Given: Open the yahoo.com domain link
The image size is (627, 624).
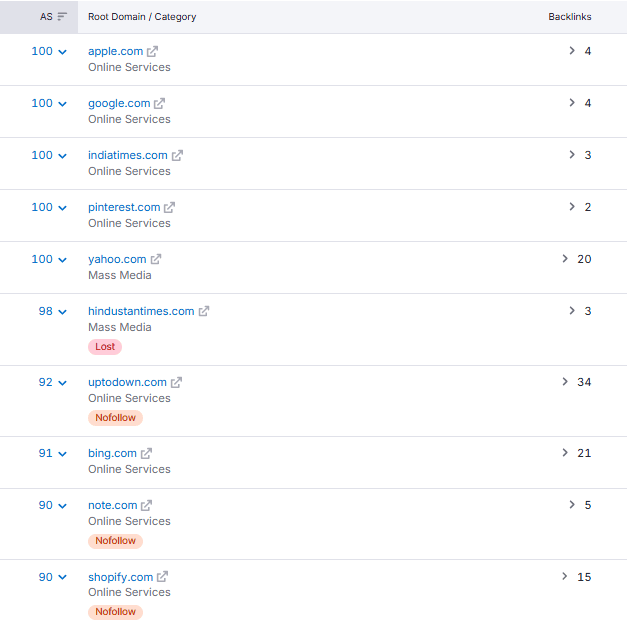Looking at the screenshot, I should (x=117, y=259).
